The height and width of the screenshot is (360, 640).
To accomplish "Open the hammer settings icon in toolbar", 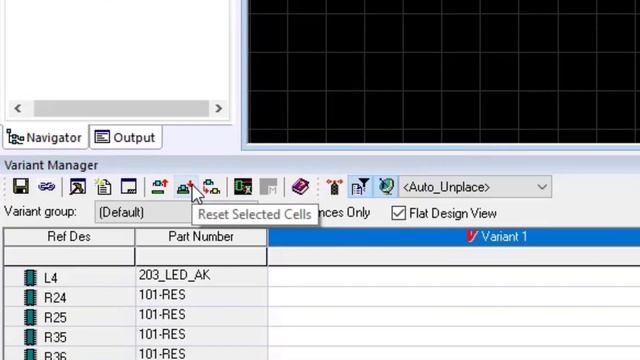I will coord(78,187).
